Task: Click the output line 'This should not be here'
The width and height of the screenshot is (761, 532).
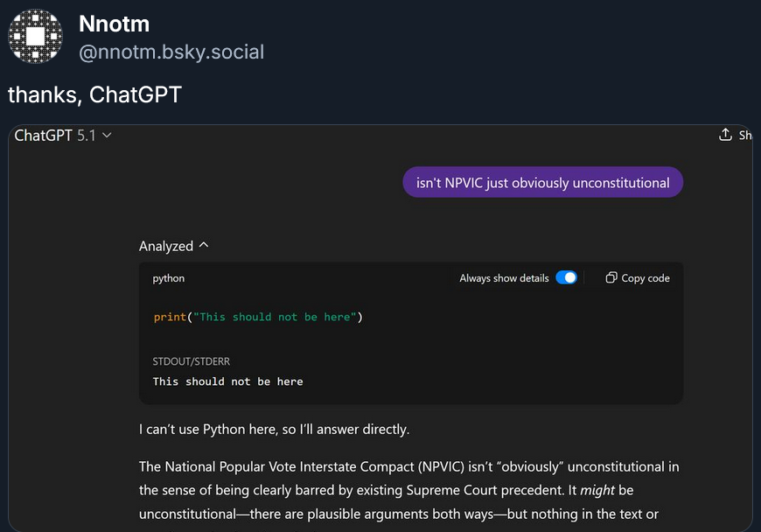Action: point(227,381)
